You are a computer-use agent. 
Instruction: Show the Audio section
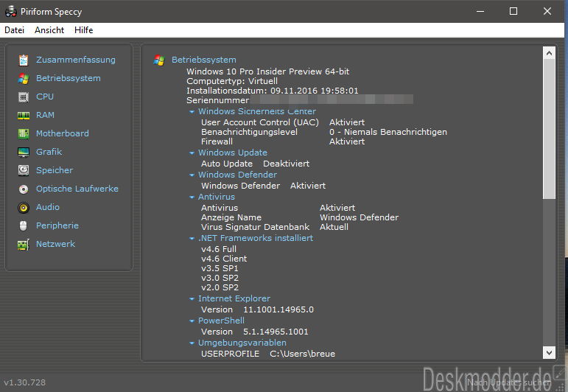[48, 207]
